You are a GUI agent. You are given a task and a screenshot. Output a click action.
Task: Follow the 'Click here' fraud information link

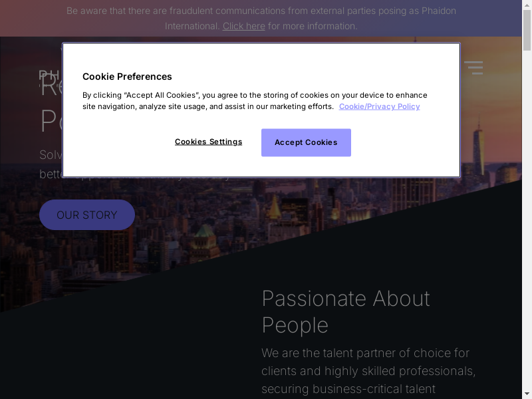click(243, 26)
